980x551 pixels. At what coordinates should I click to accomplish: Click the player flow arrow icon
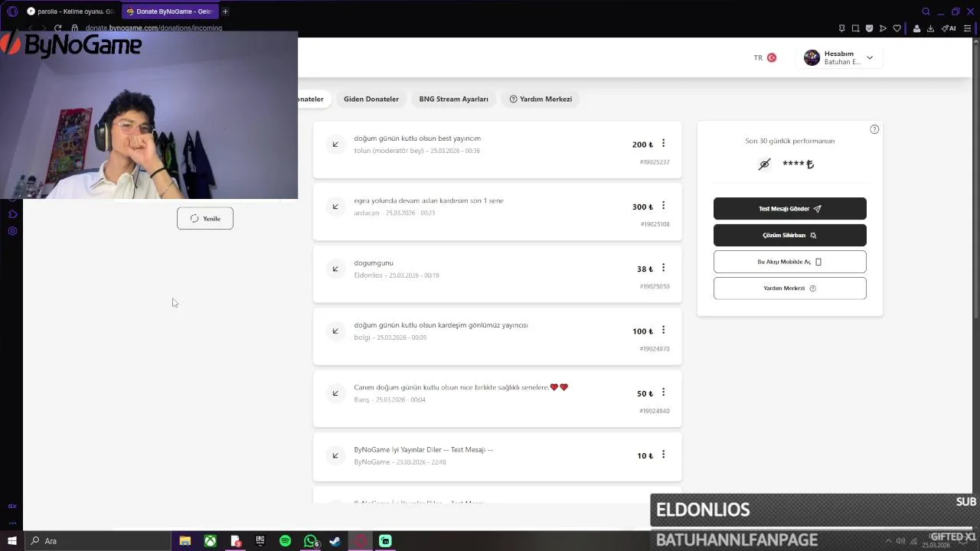tap(883, 28)
